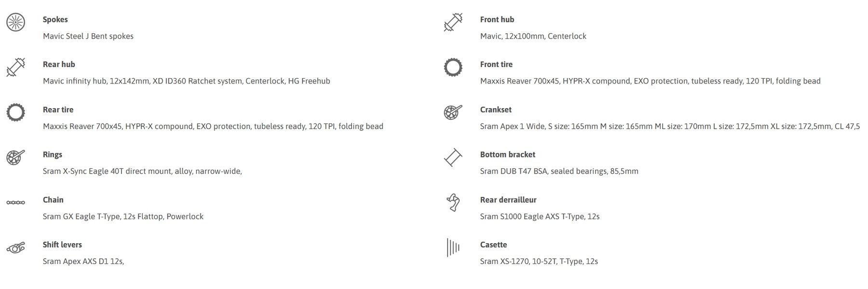The image size is (868, 289).
Task: Click the Front hub icon
Action: coord(453,22)
